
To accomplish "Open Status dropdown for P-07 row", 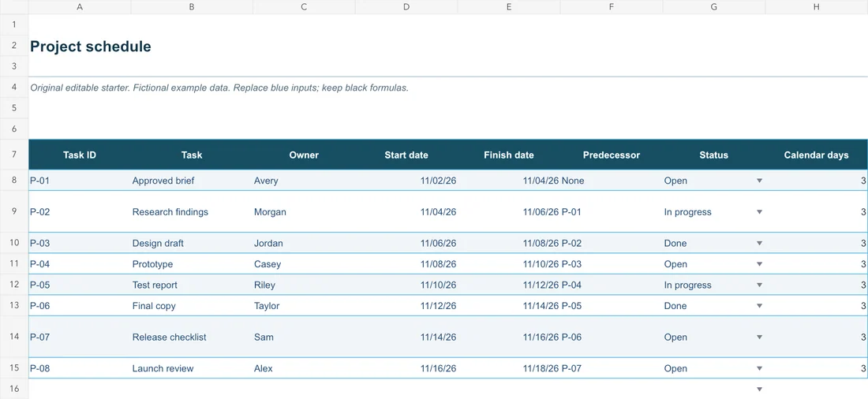I will tap(759, 337).
